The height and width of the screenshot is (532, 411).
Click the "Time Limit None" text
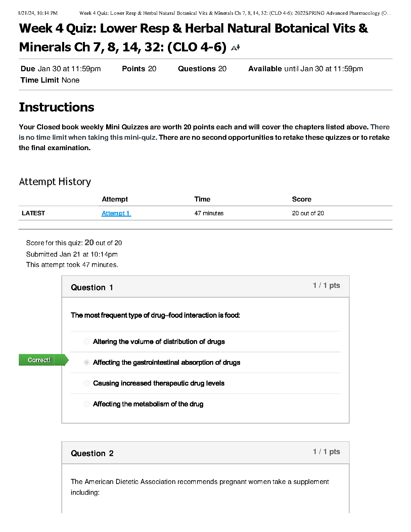(x=50, y=80)
